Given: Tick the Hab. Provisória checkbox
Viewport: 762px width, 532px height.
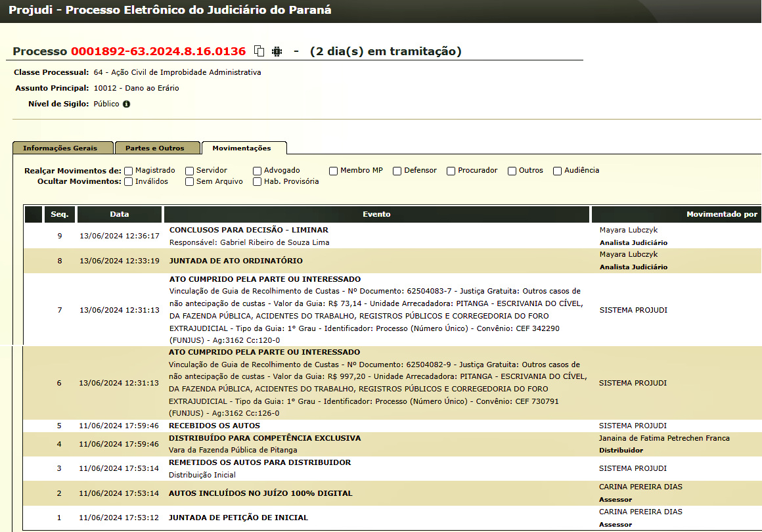Looking at the screenshot, I should click(x=257, y=182).
